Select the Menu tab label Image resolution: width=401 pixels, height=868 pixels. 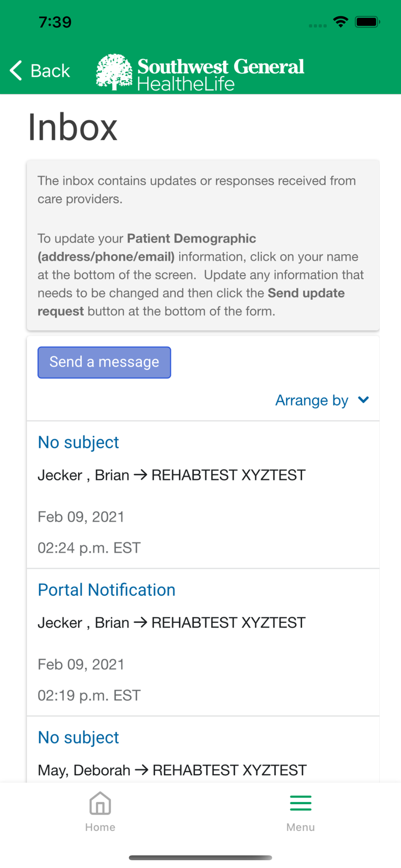300,827
